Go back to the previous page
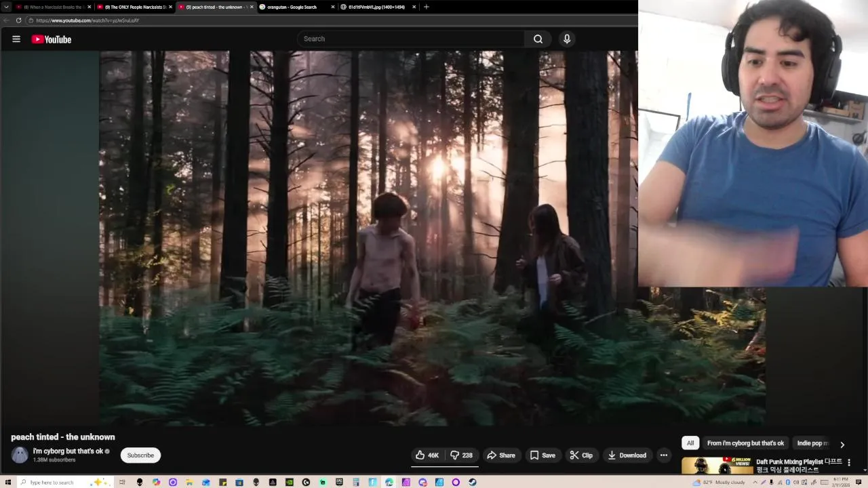This screenshot has width=868, height=488. tap(6, 20)
